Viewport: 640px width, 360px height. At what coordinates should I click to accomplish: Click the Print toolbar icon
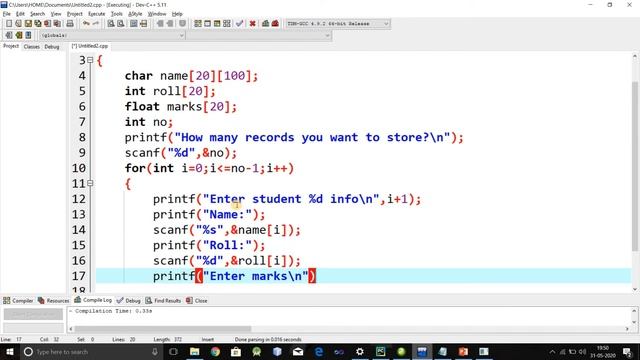point(70,24)
